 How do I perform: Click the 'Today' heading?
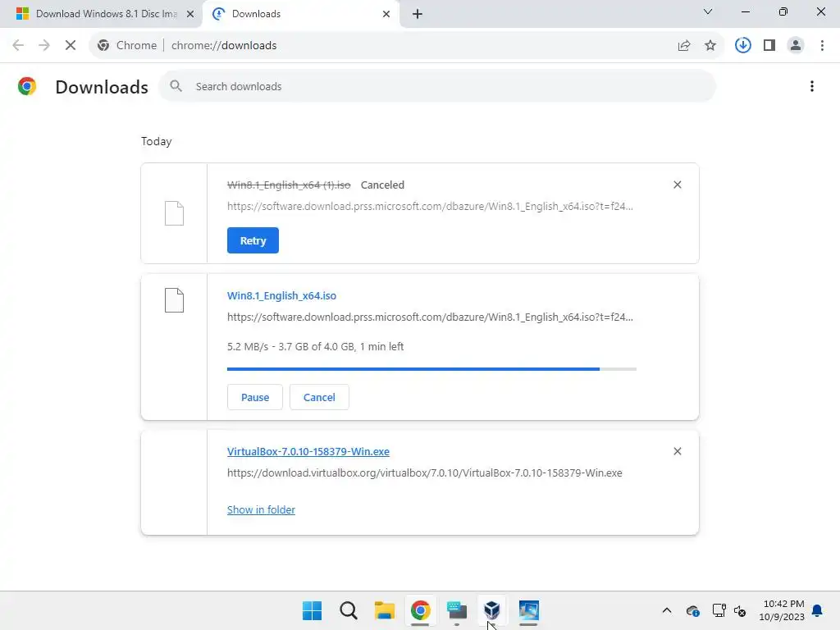157,141
